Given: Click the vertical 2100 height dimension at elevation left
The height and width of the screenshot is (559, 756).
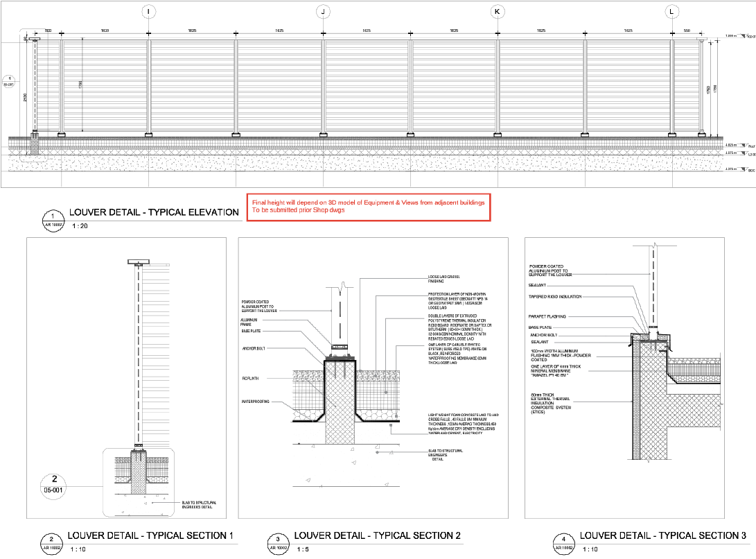Looking at the screenshot, I should pyautogui.click(x=25, y=98).
